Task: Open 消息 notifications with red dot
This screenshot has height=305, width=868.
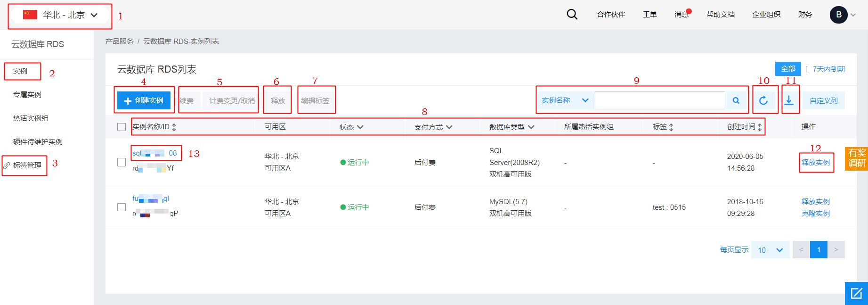Action: point(682,14)
